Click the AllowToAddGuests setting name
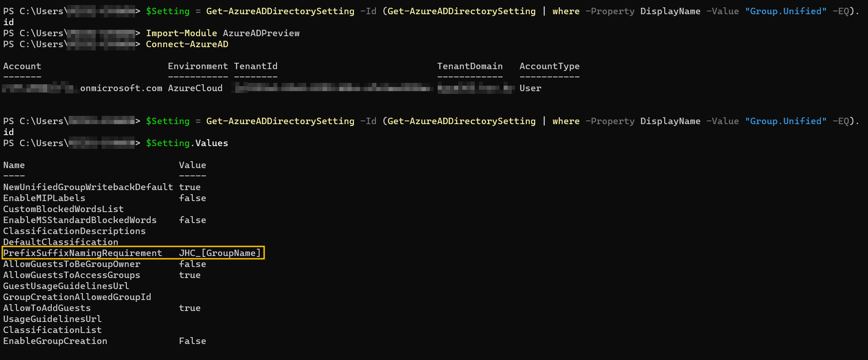Screen dimensions: 868x360 [x=47, y=308]
